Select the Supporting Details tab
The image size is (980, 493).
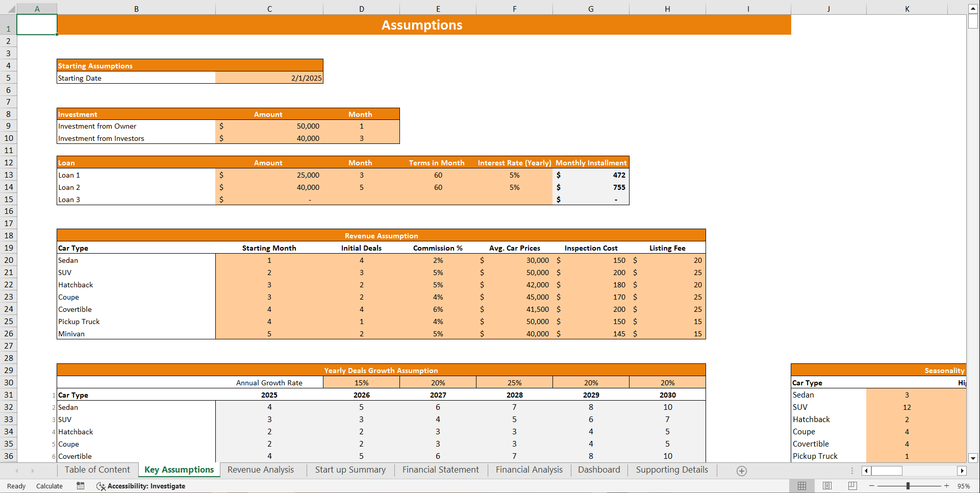point(671,470)
